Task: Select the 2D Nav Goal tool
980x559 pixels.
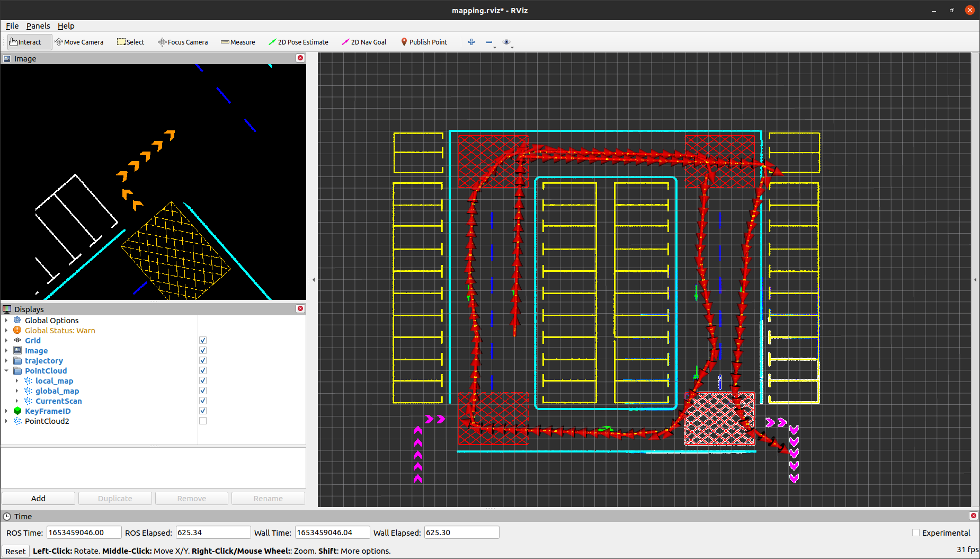Action: (364, 42)
